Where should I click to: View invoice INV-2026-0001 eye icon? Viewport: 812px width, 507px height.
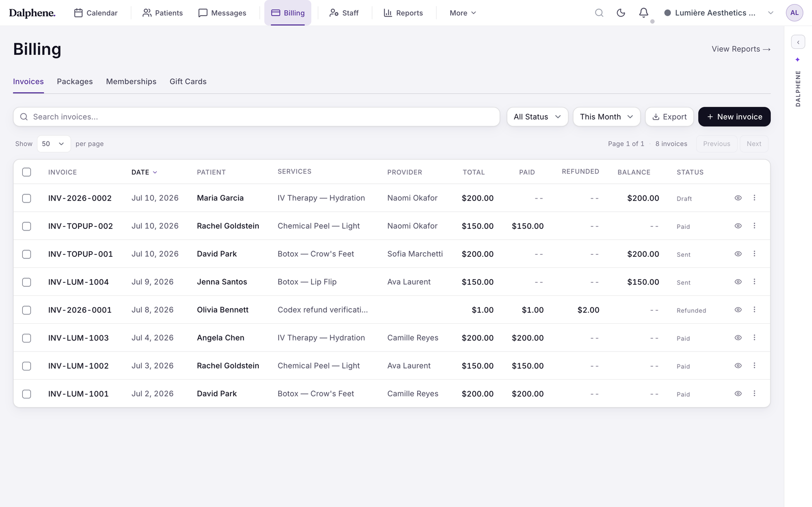[738, 310]
